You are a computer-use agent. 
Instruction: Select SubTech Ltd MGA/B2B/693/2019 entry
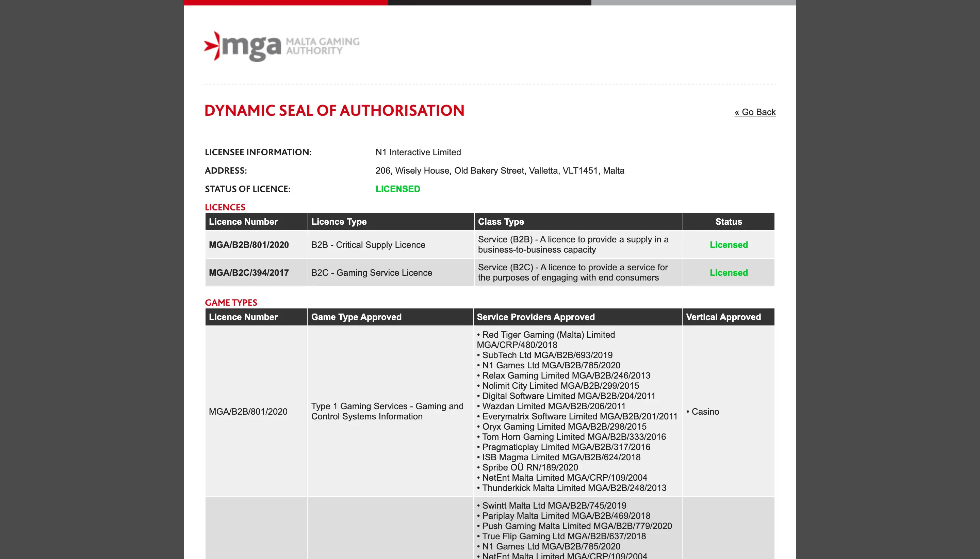coord(544,355)
